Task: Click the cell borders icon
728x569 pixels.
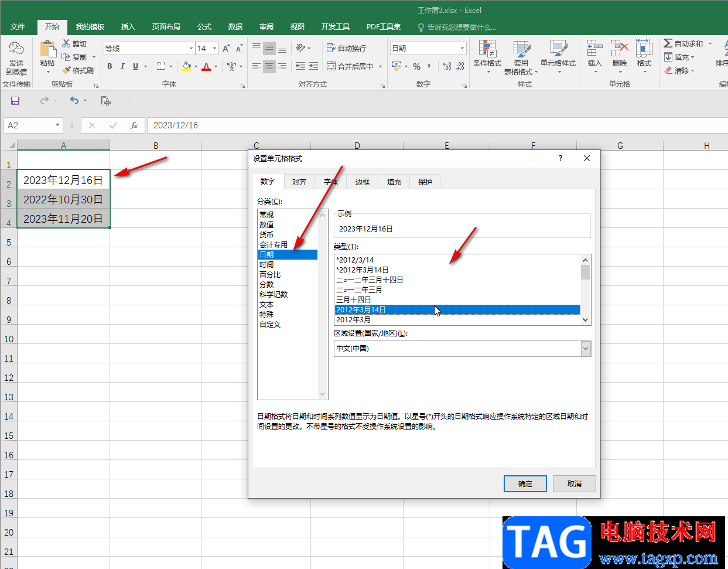Action: coord(161,66)
